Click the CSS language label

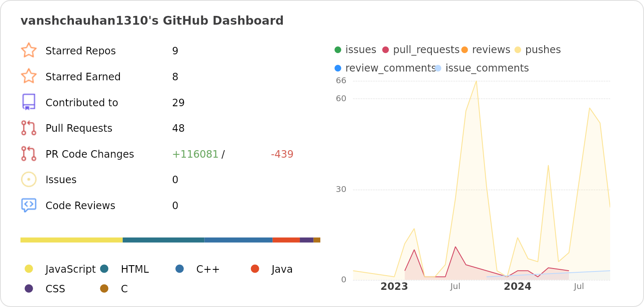tap(56, 289)
